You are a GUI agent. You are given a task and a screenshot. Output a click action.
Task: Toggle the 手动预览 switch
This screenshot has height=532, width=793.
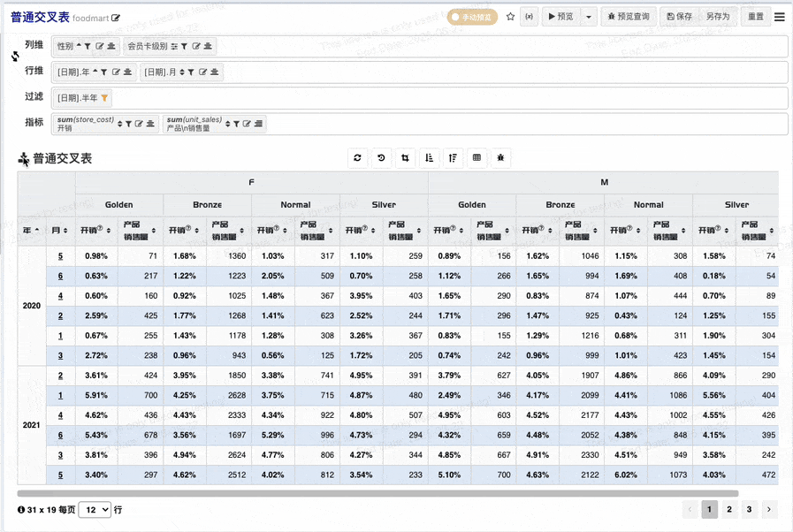472,17
